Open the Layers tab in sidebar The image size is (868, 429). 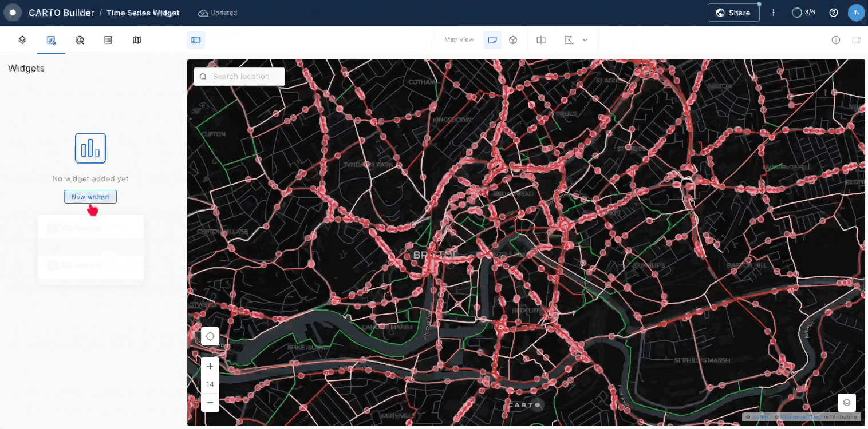[x=22, y=40]
